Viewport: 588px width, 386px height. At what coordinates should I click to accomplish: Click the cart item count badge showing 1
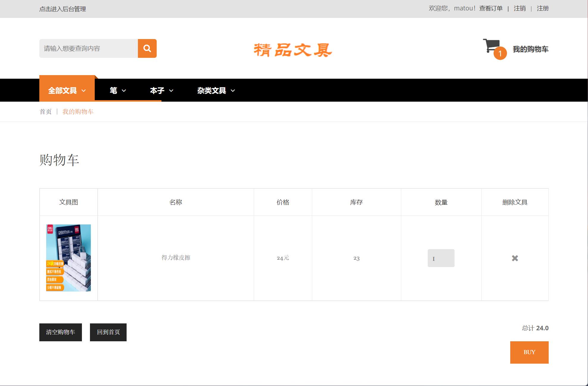[x=500, y=54]
